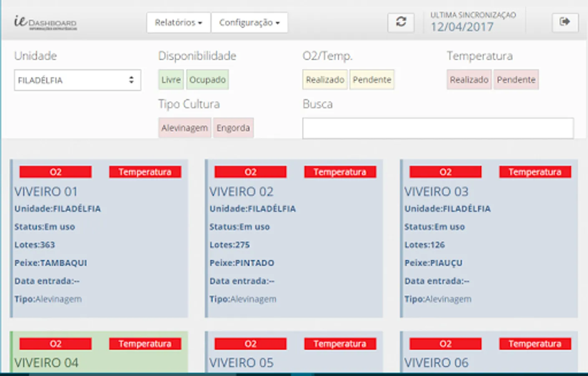The height and width of the screenshot is (376, 588).
Task: Click the Peixe:PINTADO line
Action: point(242,263)
